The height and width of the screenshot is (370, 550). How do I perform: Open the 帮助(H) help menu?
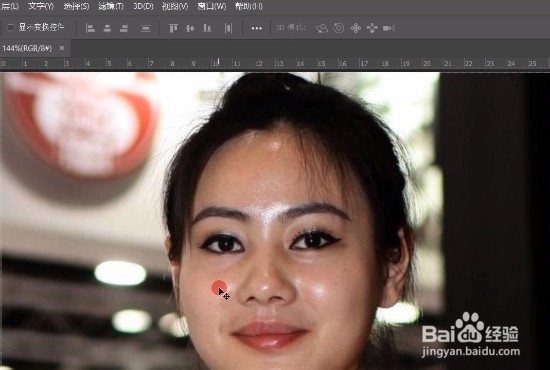coord(249,6)
